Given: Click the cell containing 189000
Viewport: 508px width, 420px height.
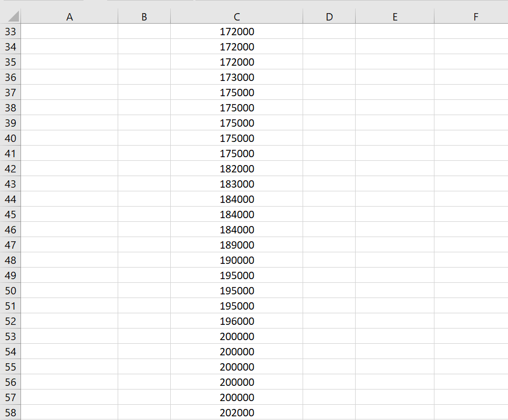Looking at the screenshot, I should (236, 245).
